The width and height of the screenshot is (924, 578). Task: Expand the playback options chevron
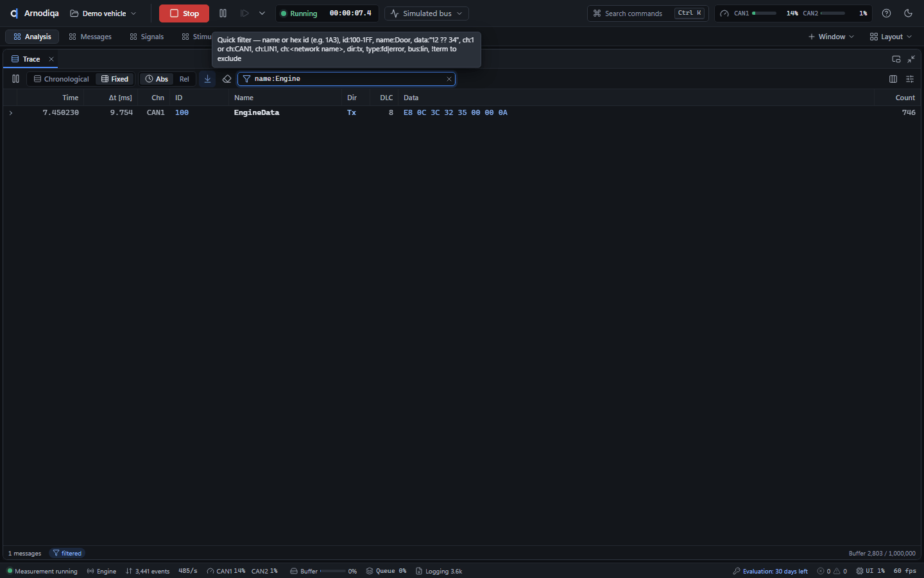[x=262, y=13]
